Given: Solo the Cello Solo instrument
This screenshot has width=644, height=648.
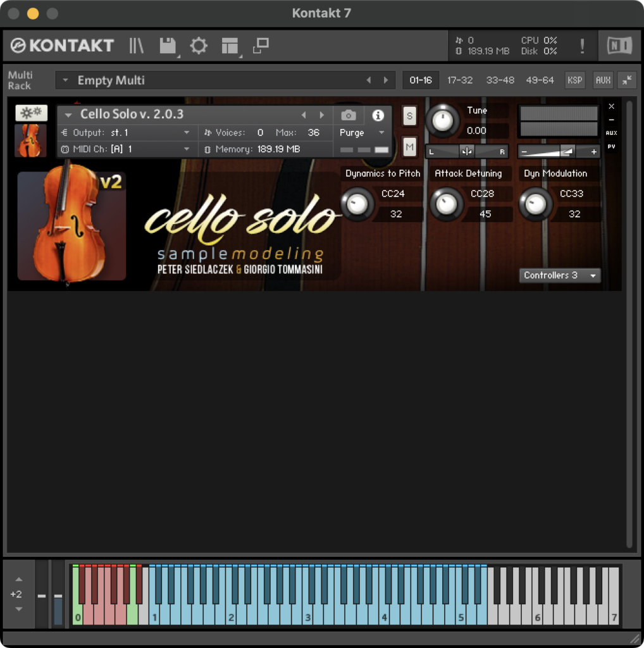Looking at the screenshot, I should 409,116.
